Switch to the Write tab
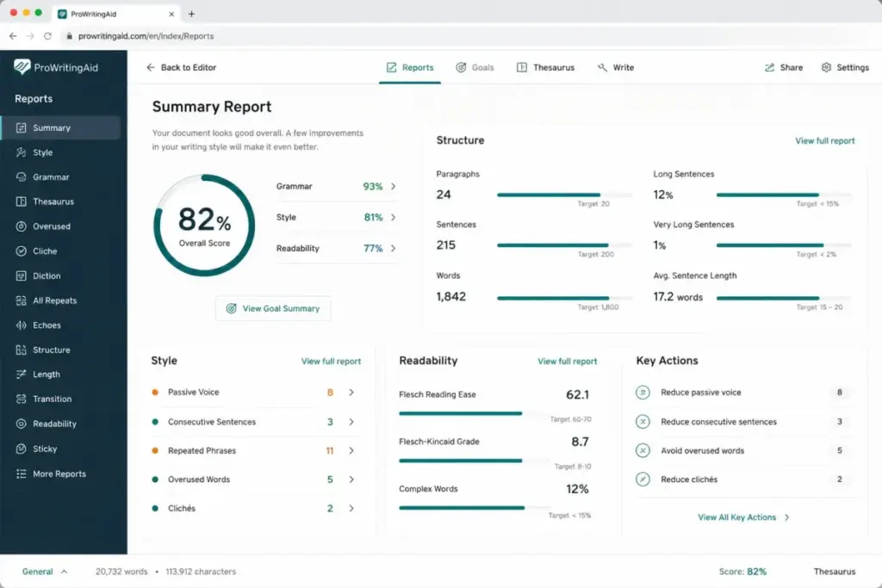The image size is (882, 588). coord(615,67)
